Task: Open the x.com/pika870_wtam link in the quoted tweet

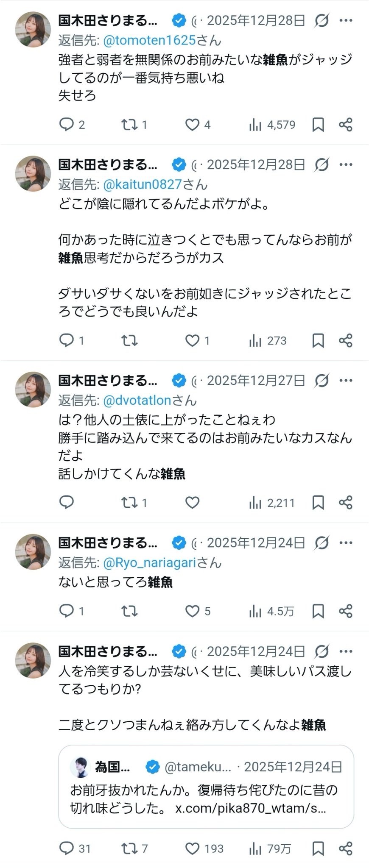Action: click(x=251, y=808)
